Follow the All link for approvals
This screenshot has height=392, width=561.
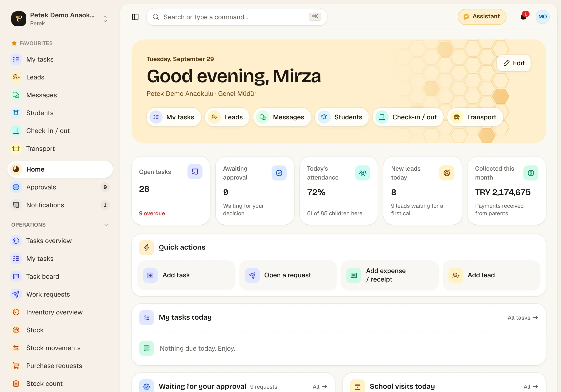[x=319, y=387]
